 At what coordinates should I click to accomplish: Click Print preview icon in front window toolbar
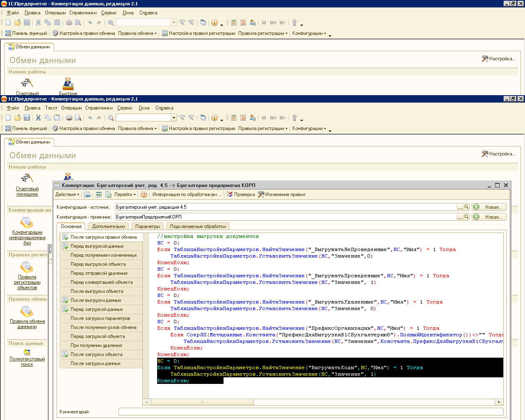click(x=78, y=118)
